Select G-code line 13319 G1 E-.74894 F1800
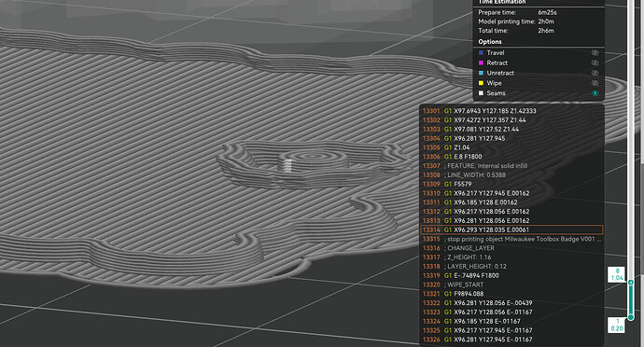This screenshot has height=347, width=644. (511, 275)
